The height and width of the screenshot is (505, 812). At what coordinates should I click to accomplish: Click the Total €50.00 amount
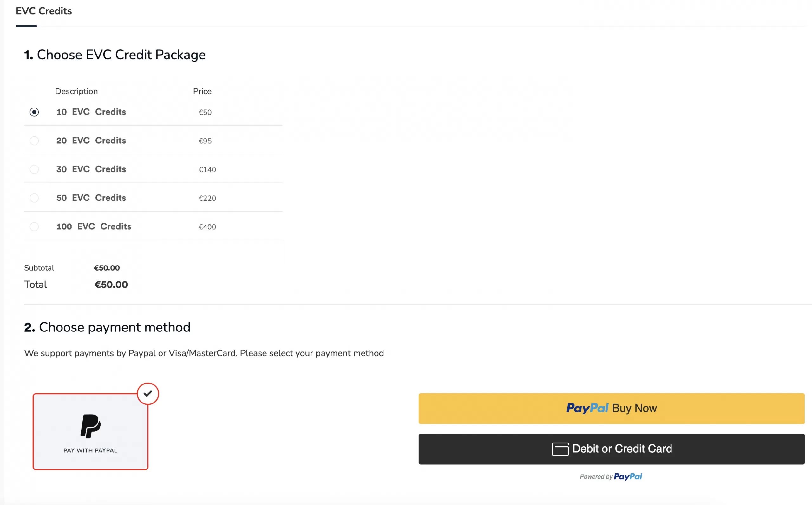(111, 285)
